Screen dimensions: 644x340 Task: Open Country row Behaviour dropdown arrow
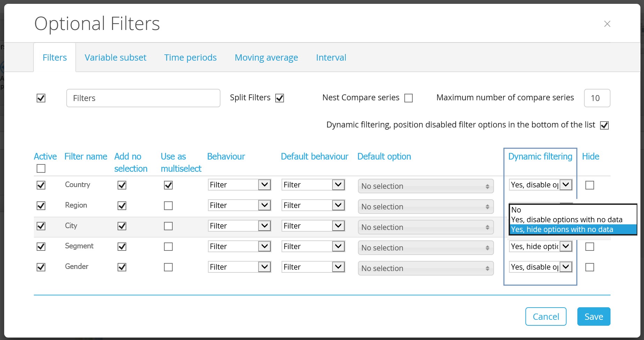(264, 185)
